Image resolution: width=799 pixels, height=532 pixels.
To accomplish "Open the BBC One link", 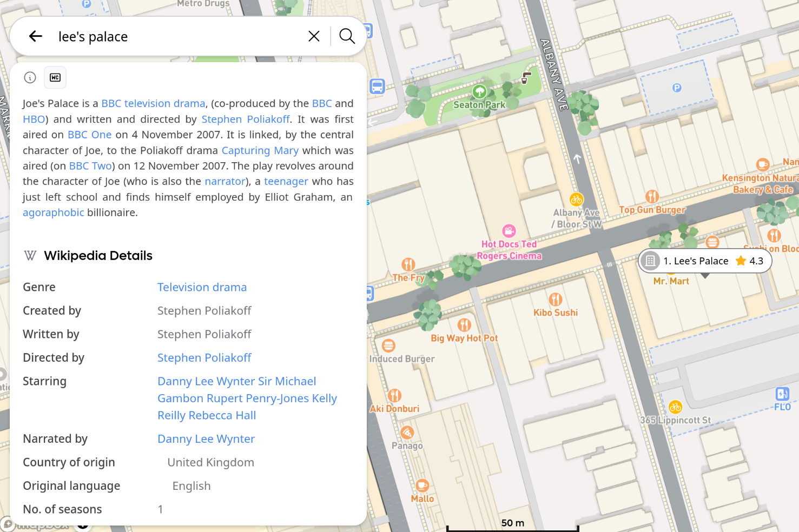I will 89,135.
